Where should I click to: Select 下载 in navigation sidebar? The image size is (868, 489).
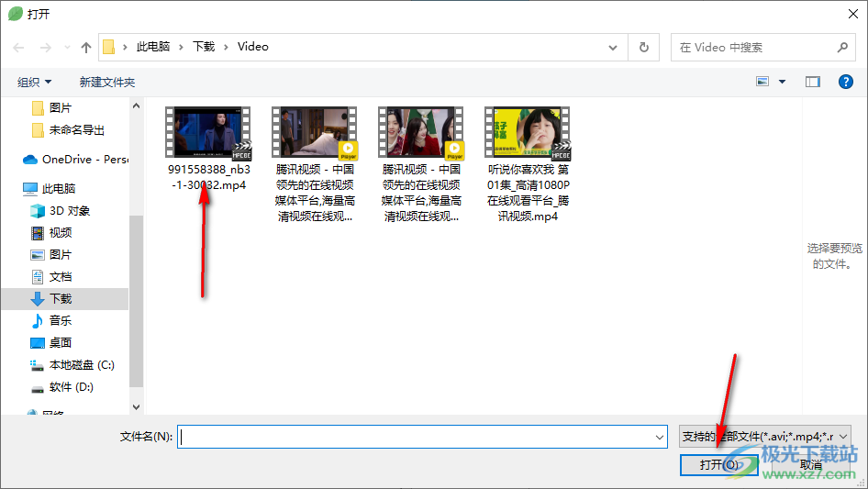[64, 299]
